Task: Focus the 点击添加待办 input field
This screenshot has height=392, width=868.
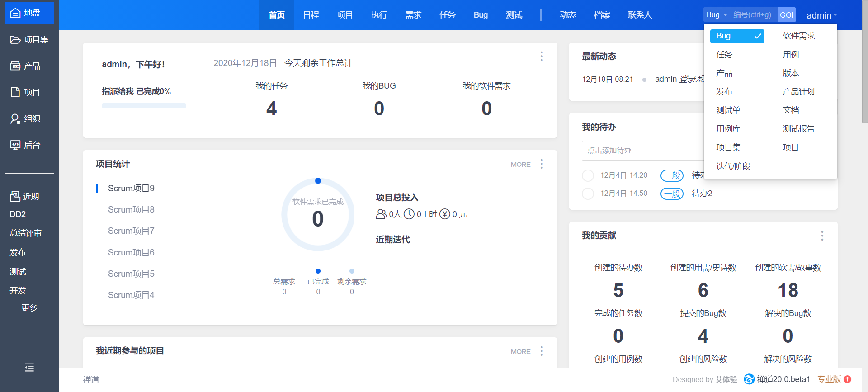Action: coord(643,151)
